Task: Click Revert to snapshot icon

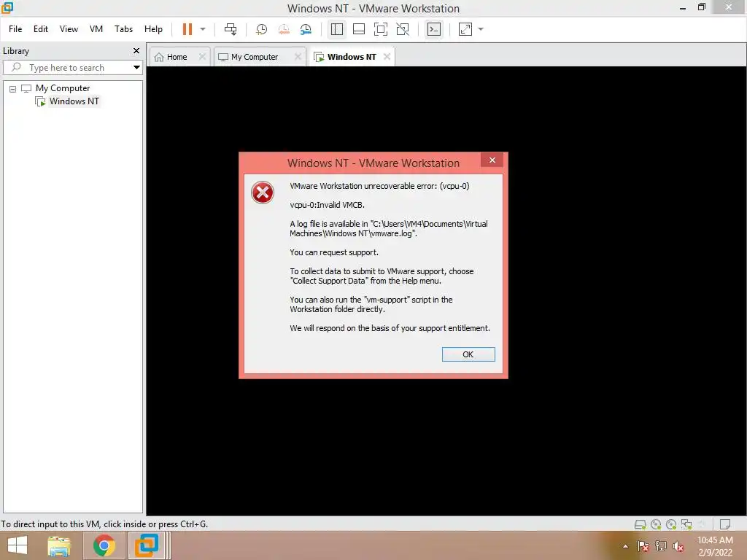Action: (x=284, y=29)
